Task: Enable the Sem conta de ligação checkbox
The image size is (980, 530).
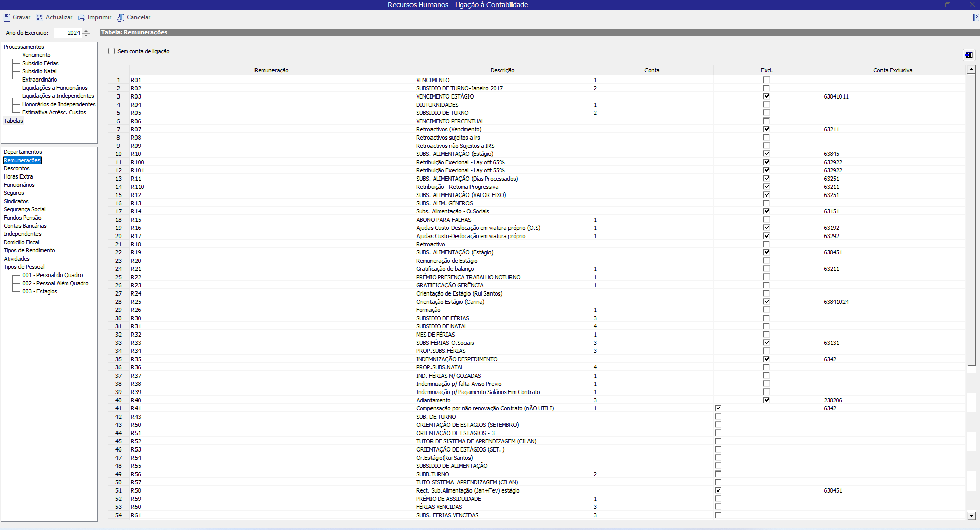Action: (x=112, y=51)
